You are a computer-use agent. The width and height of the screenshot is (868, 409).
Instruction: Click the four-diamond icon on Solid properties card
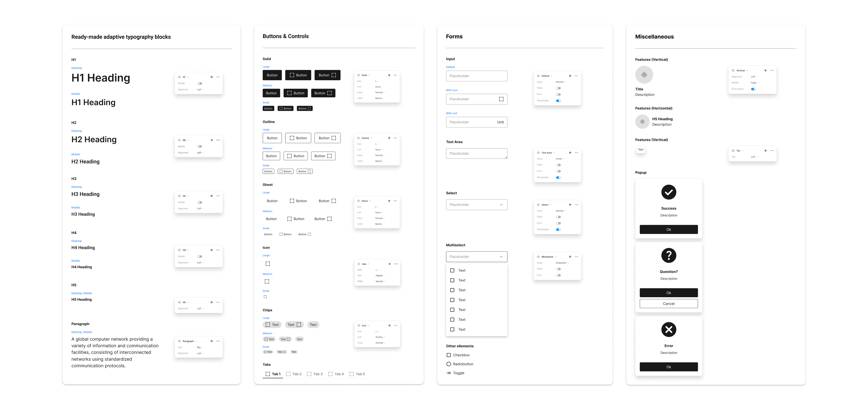pos(389,75)
